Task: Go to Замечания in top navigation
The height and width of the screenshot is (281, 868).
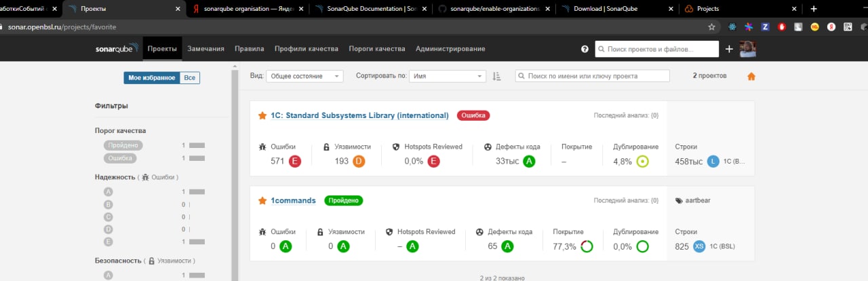Action: [206, 49]
